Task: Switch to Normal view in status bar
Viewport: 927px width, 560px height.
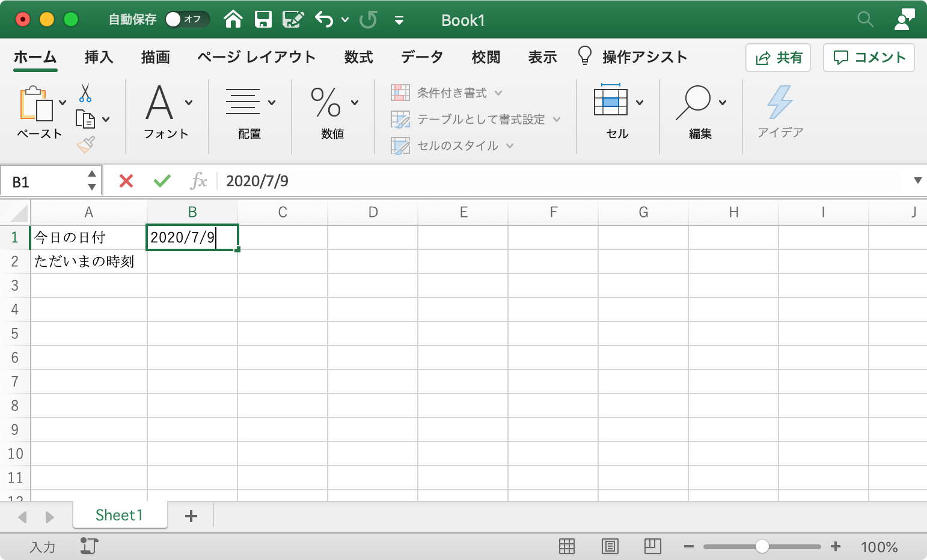Action: [567, 546]
